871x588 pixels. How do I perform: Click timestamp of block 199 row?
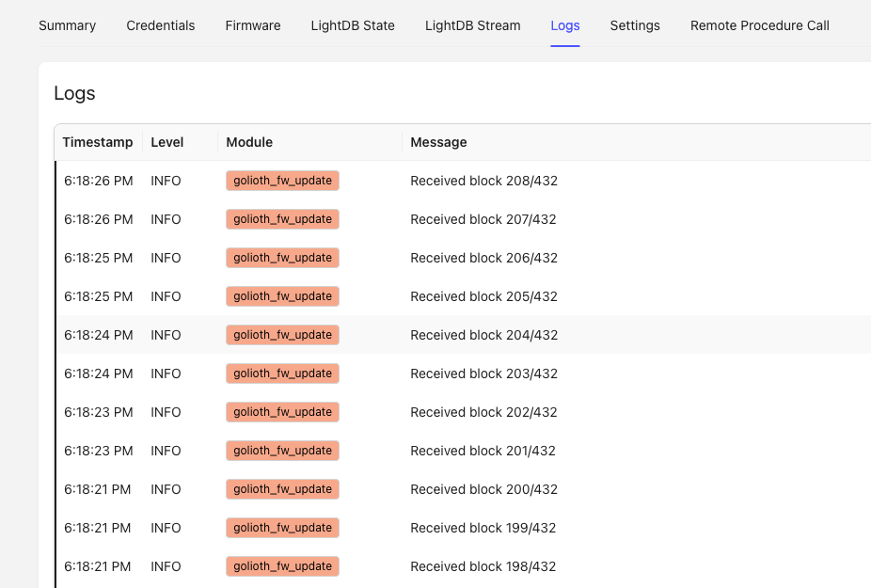97,528
